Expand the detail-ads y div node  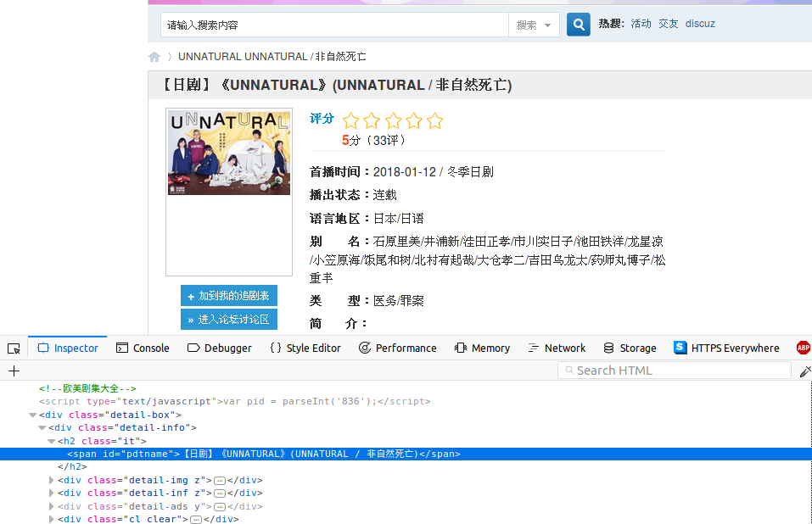[x=51, y=506]
